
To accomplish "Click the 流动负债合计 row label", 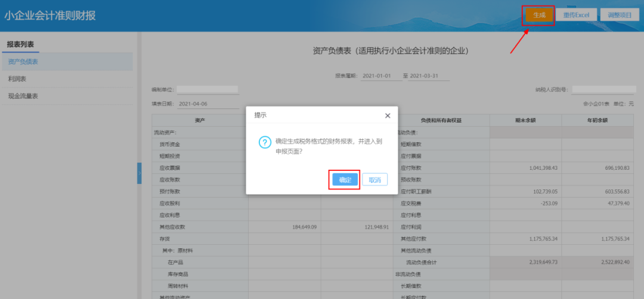I will [x=422, y=263].
